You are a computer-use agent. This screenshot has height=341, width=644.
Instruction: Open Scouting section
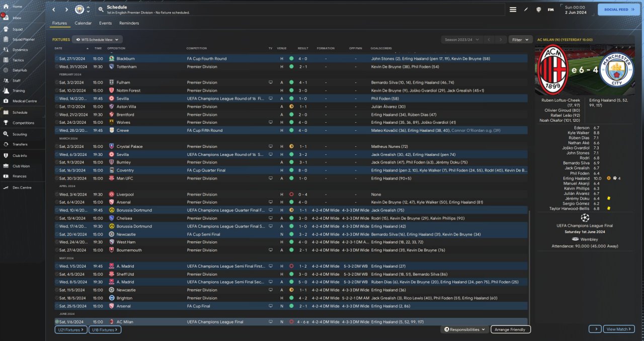[20, 134]
